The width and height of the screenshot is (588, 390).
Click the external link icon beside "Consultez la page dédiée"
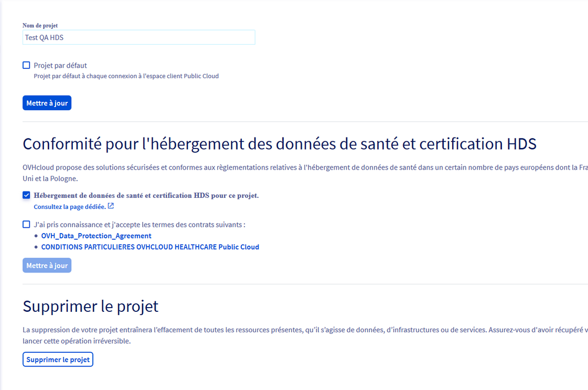click(x=110, y=206)
